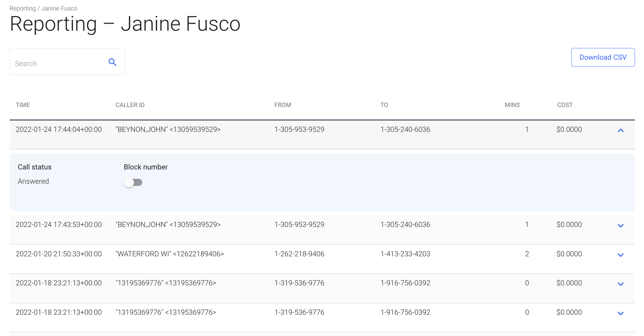
Task: Click the FROM column header
Action: [x=283, y=105]
